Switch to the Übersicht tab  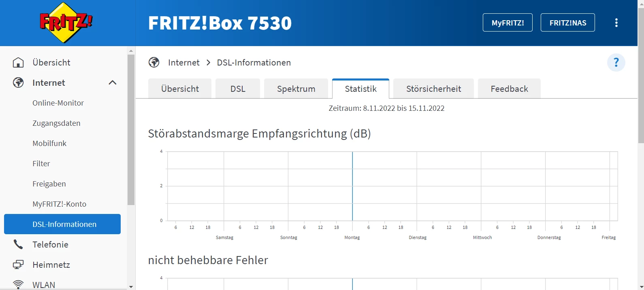coord(180,89)
